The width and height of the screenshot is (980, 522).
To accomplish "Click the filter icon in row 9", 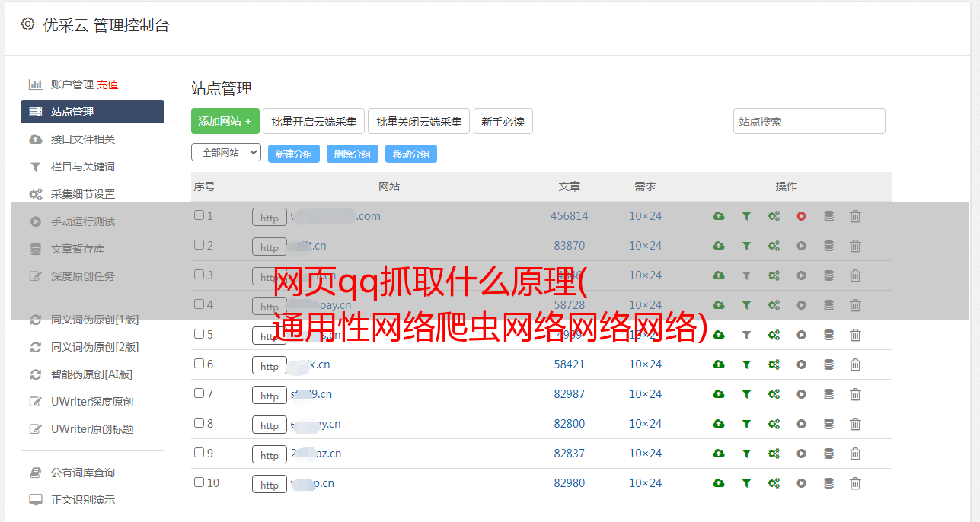I will click(746, 454).
